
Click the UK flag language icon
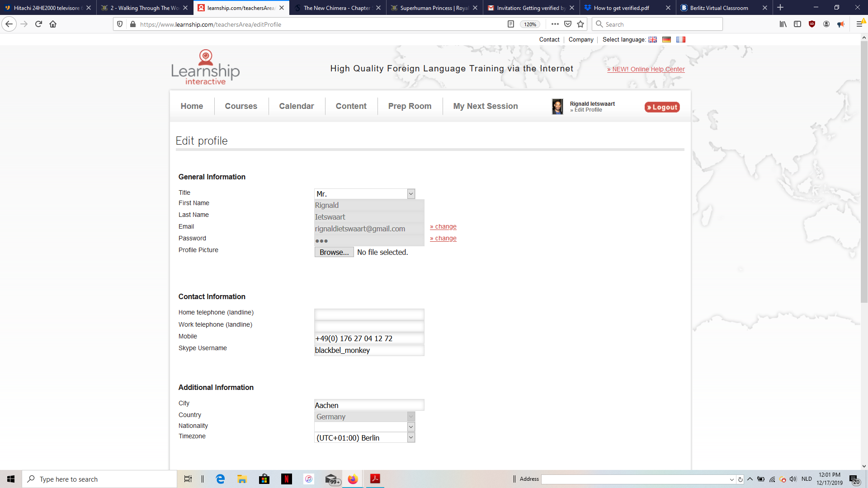point(652,40)
